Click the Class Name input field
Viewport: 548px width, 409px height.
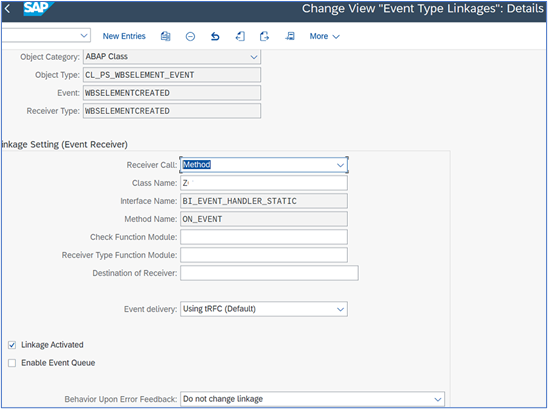[264, 183]
